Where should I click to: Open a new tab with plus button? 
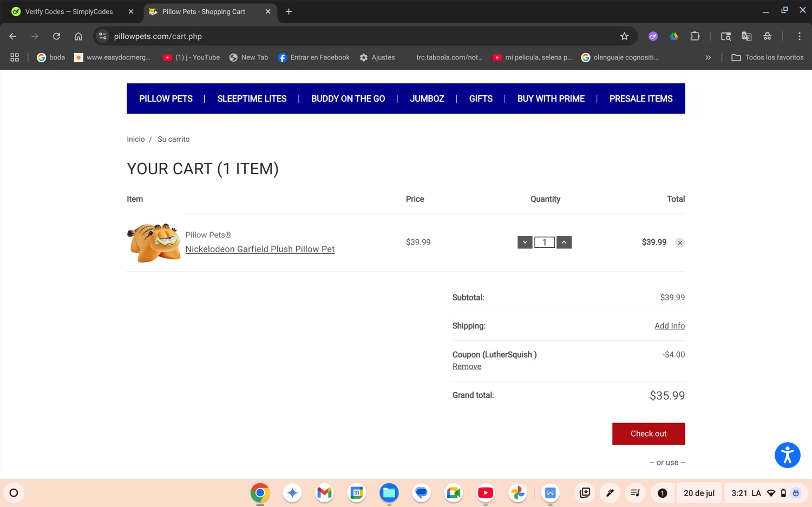289,11
